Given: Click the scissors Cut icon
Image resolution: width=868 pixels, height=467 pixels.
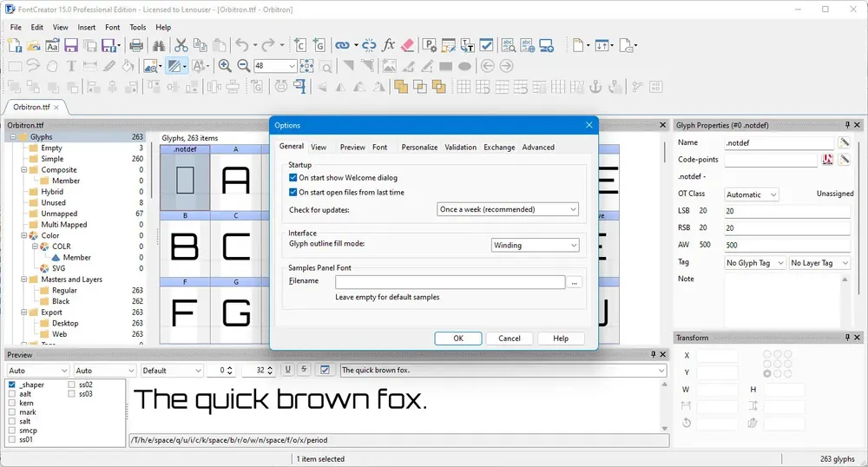Looking at the screenshot, I should click(x=181, y=45).
